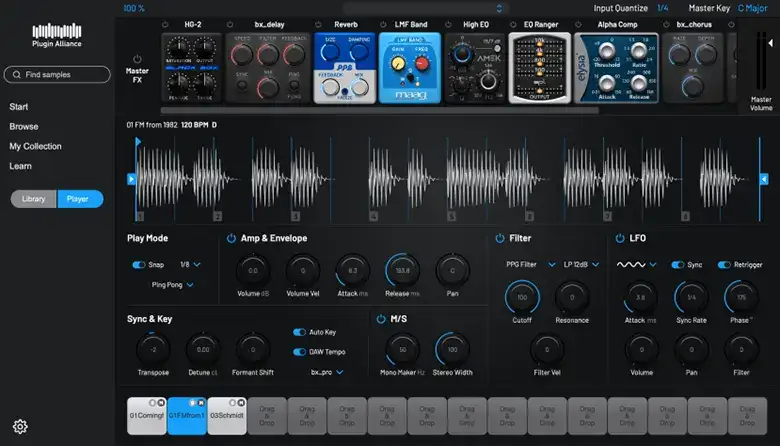Open the 1/8 snap value dropdown
The image size is (780, 446).
(191, 265)
